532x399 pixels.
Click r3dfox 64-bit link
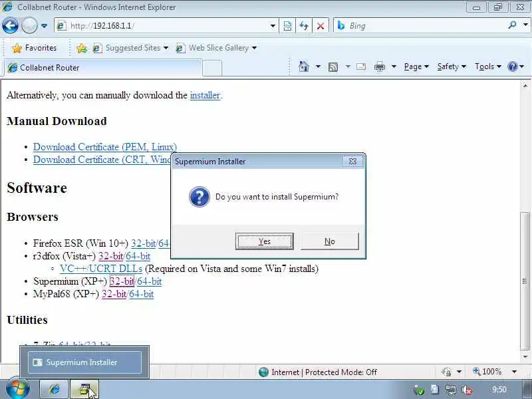pos(138,256)
